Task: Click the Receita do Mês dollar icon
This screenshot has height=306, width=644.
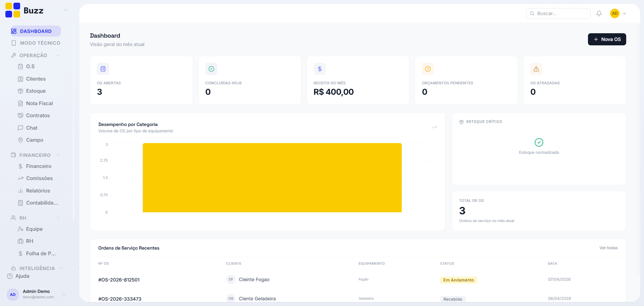Action: pos(320,69)
